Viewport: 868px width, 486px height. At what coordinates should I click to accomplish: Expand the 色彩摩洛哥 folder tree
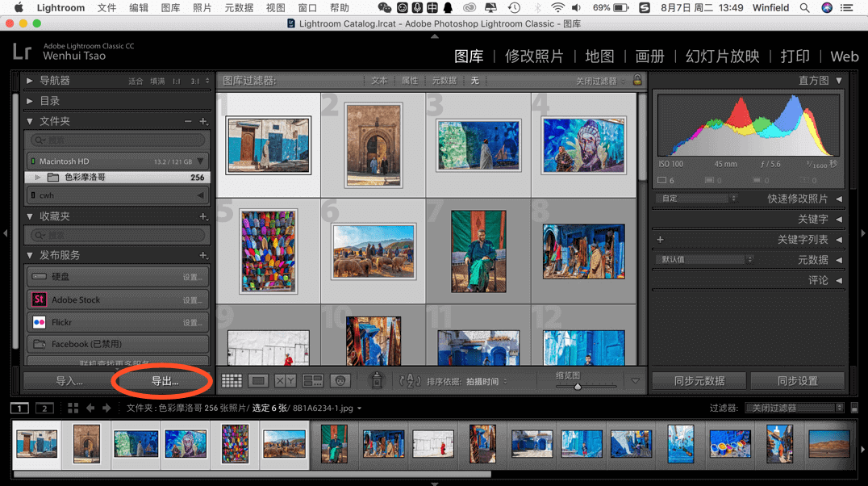pyautogui.click(x=37, y=178)
